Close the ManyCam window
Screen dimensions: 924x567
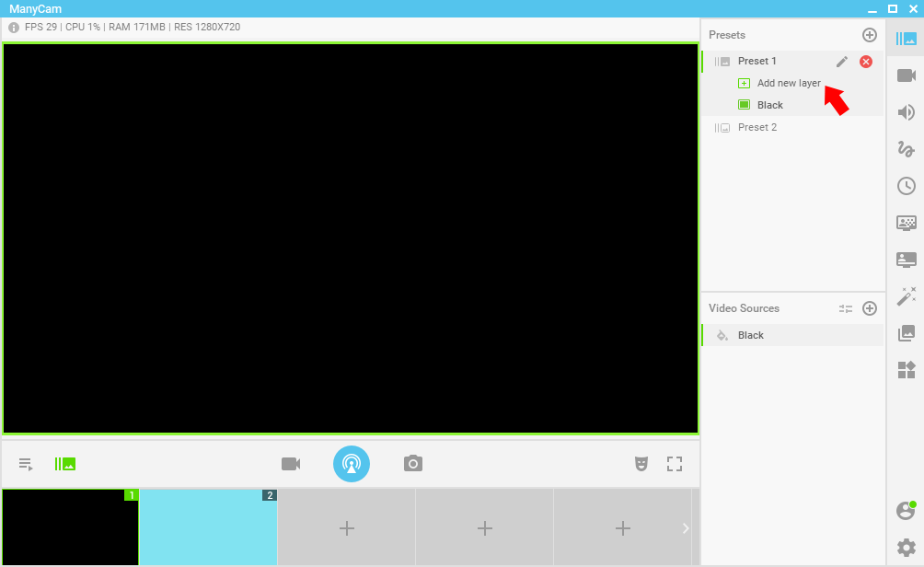[x=913, y=9]
